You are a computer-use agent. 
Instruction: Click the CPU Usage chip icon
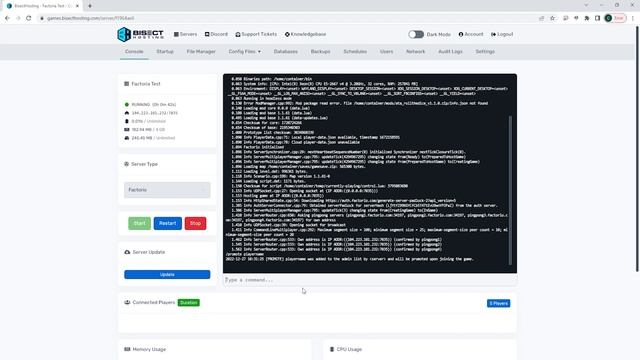tap(332, 349)
